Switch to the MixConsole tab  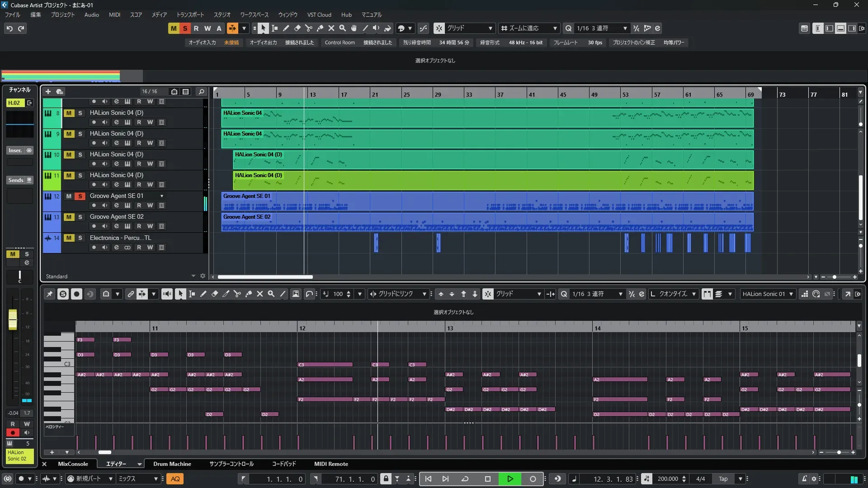coord(73,464)
